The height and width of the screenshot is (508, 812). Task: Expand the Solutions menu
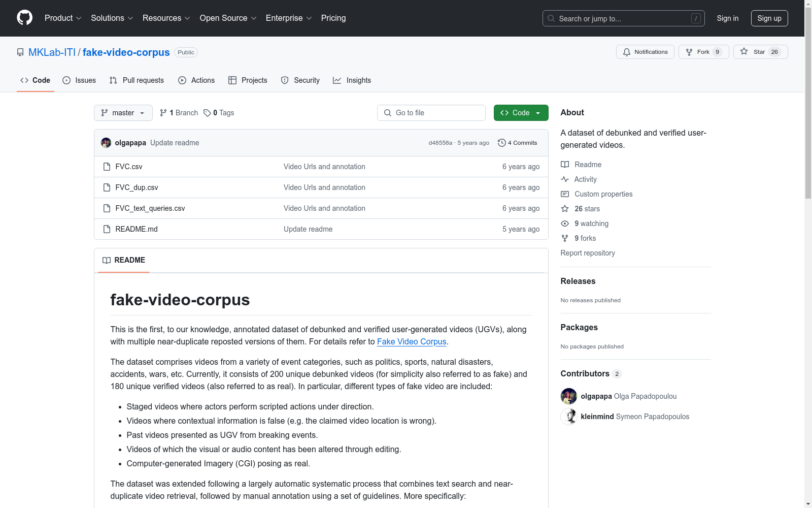pyautogui.click(x=112, y=18)
